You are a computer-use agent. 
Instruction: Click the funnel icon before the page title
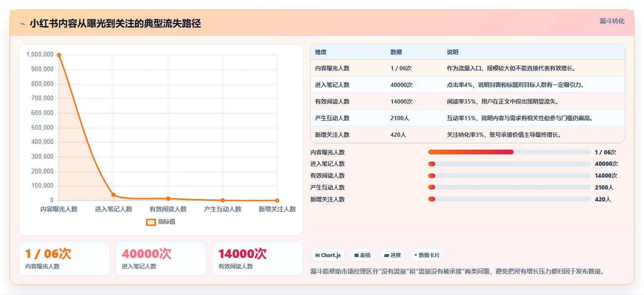point(22,24)
